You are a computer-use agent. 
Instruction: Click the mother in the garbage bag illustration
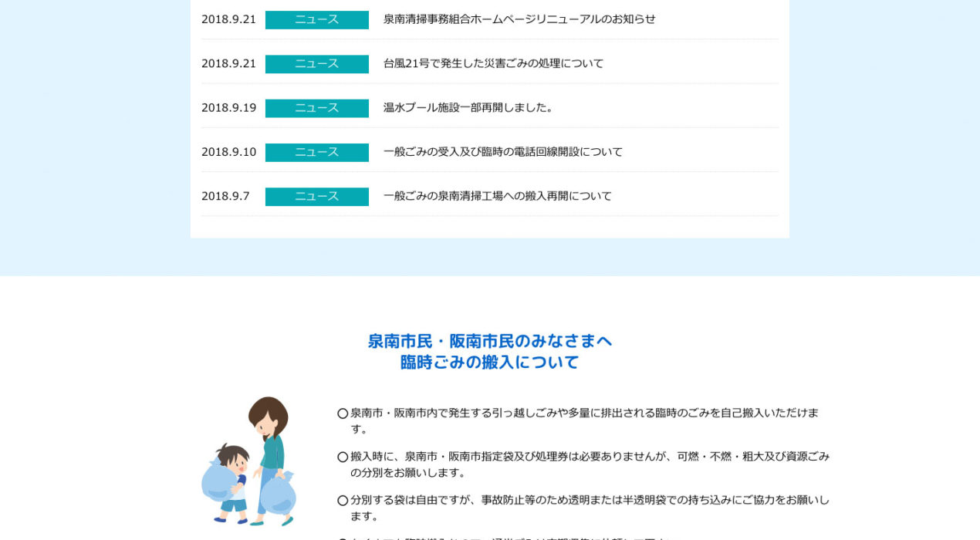(270, 447)
